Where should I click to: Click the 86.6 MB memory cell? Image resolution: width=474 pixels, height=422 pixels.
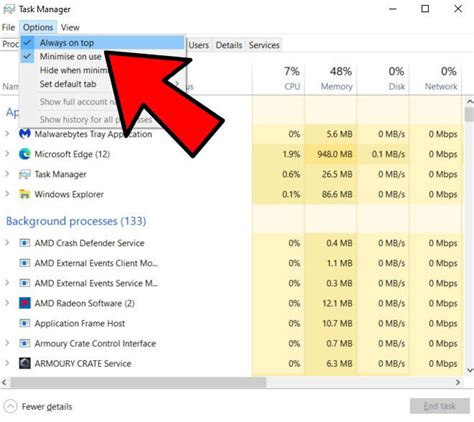330,194
